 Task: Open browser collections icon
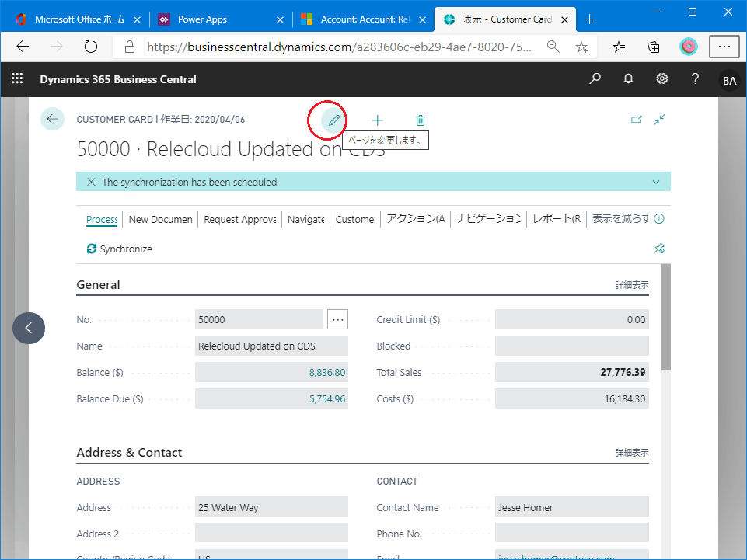[x=654, y=47]
